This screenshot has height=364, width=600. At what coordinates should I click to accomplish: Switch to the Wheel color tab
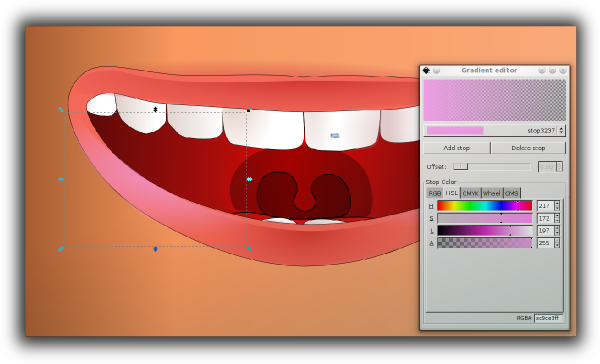(x=492, y=193)
